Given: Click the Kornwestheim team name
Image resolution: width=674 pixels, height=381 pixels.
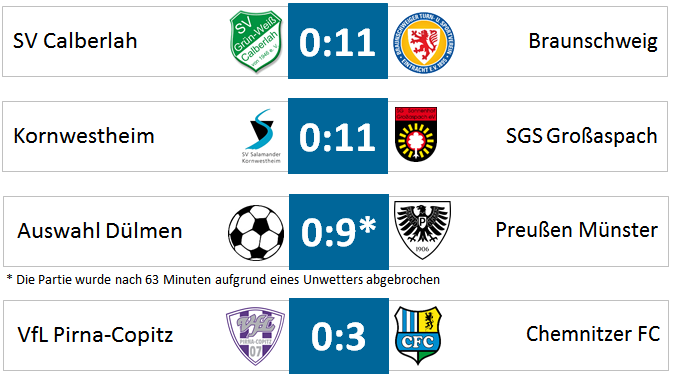Looking at the screenshot, I should tap(84, 136).
